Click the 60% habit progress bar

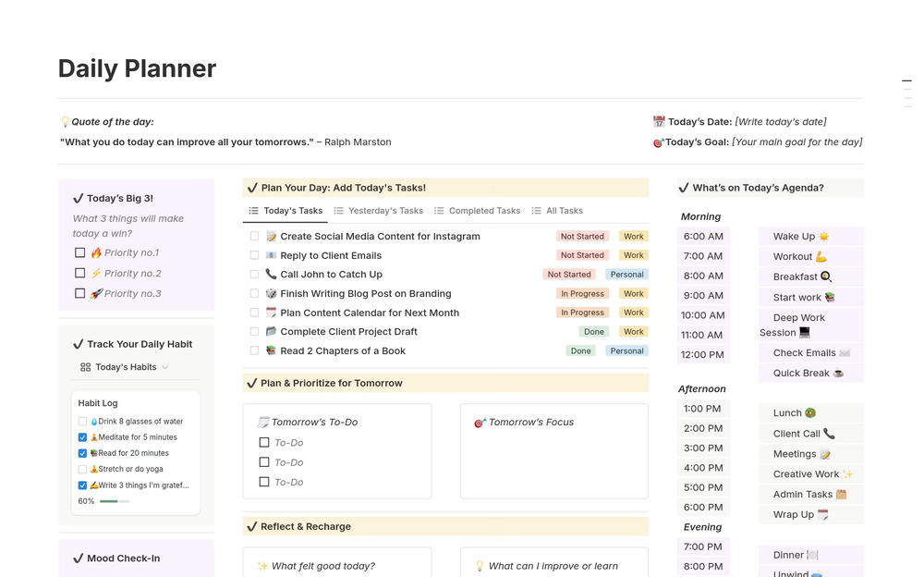(x=115, y=501)
